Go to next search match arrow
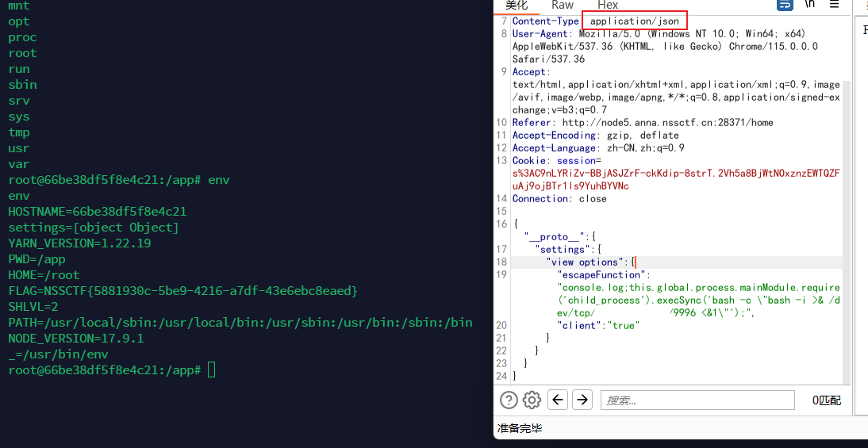The width and height of the screenshot is (868, 448). point(582,400)
